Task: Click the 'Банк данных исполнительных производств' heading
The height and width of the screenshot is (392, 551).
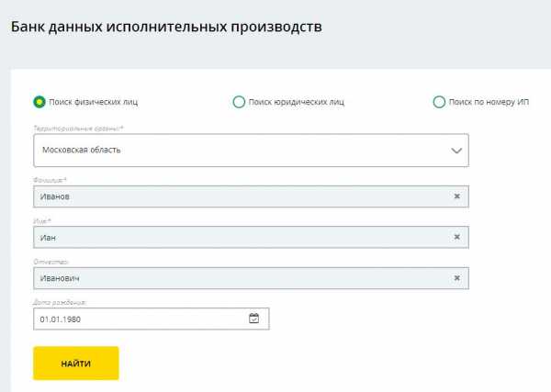Action: pyautogui.click(x=166, y=27)
